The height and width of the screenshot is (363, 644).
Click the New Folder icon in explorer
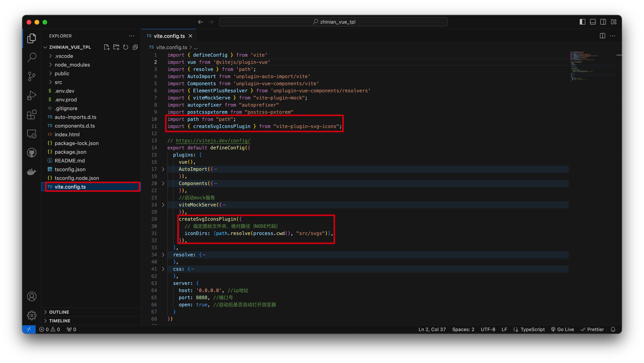[x=116, y=47]
